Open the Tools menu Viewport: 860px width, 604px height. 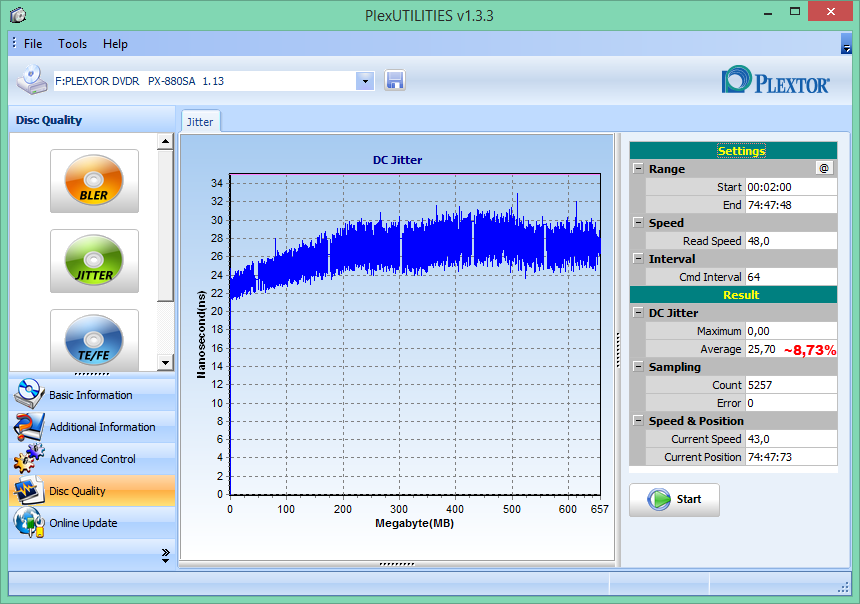72,44
